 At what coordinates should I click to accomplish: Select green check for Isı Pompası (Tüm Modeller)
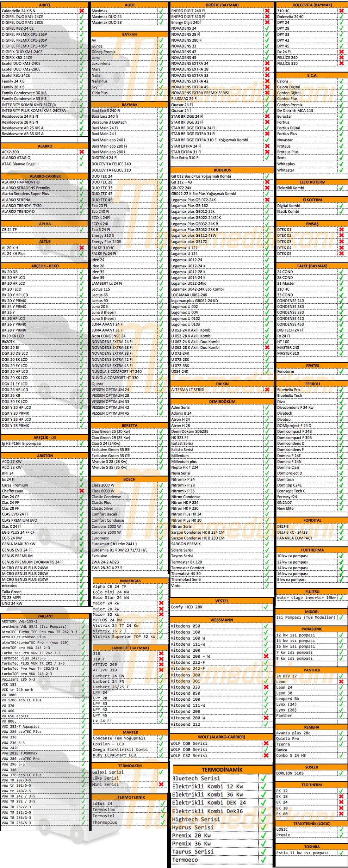coord(341,617)
